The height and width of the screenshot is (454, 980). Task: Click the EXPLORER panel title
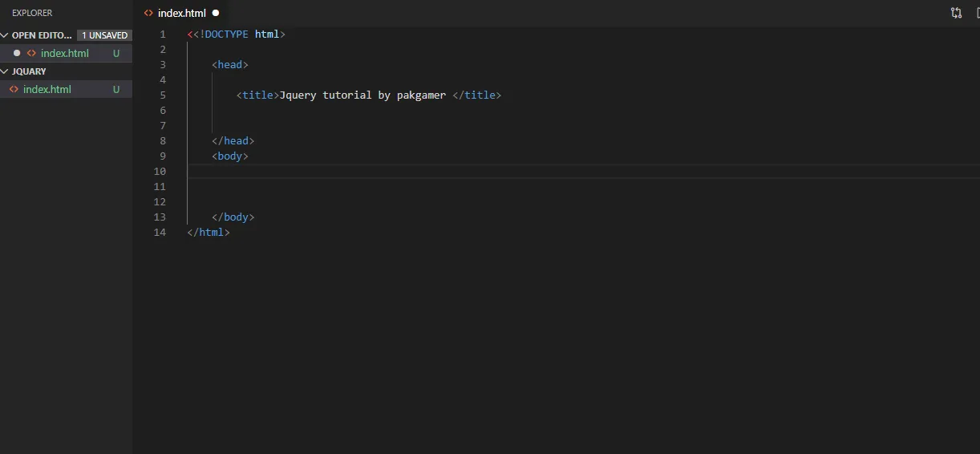click(32, 13)
